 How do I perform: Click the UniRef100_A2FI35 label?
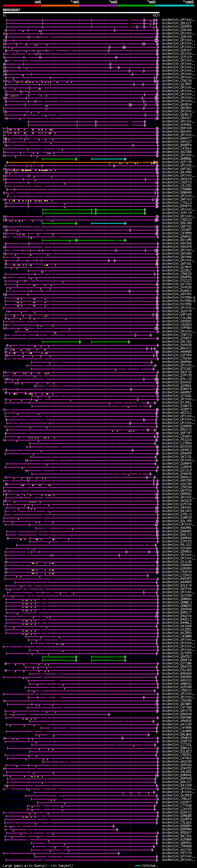pos(177,162)
